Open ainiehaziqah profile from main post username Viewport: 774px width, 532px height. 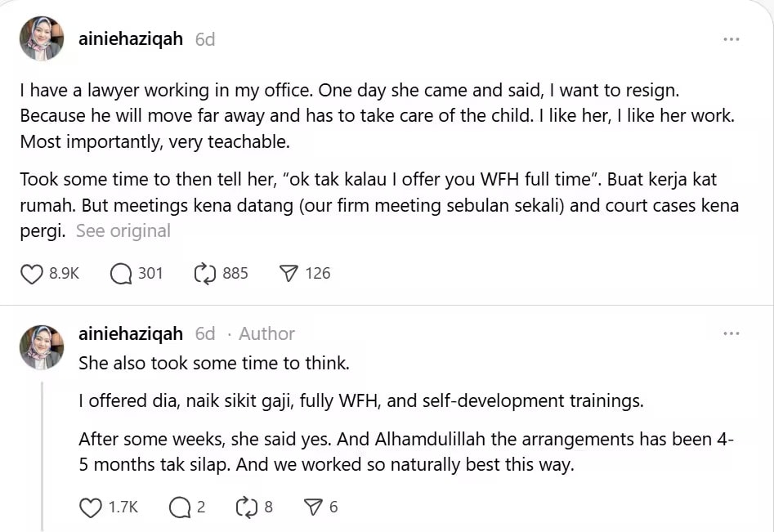(x=131, y=39)
